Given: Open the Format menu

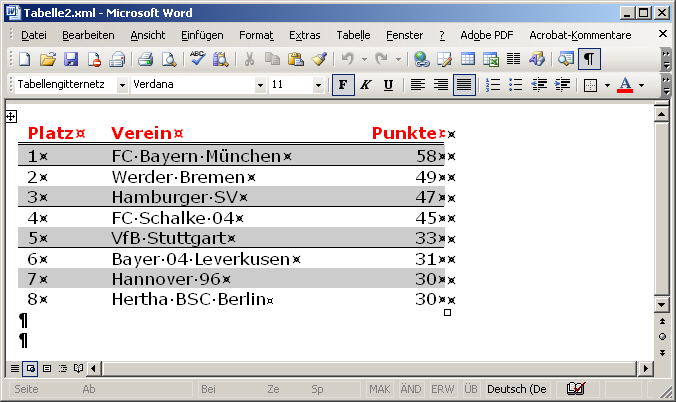Looking at the screenshot, I should point(256,35).
